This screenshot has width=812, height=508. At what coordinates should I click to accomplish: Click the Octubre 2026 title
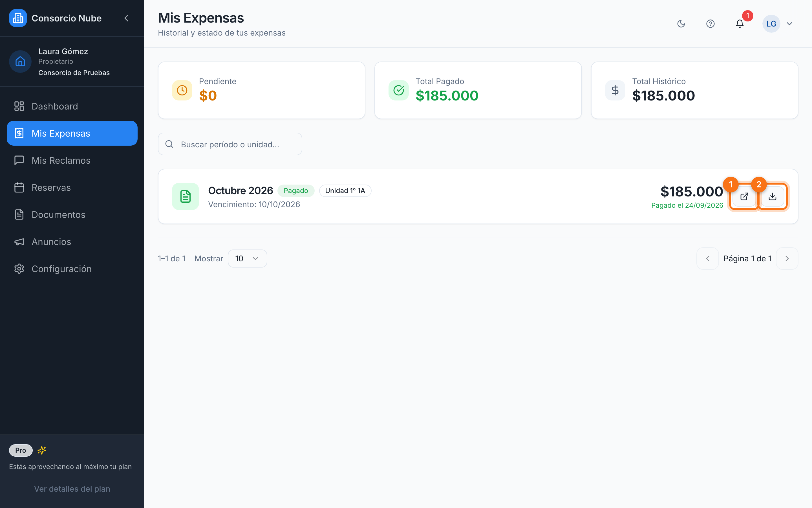click(x=240, y=190)
